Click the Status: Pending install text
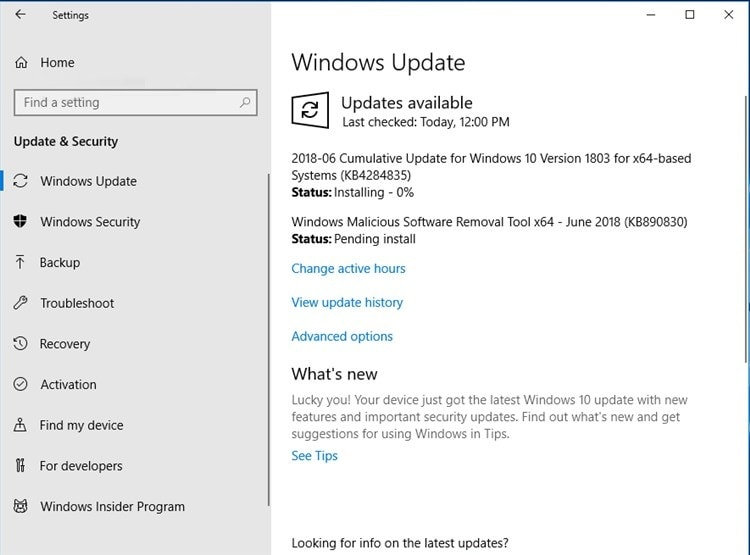This screenshot has height=555, width=750. [353, 239]
